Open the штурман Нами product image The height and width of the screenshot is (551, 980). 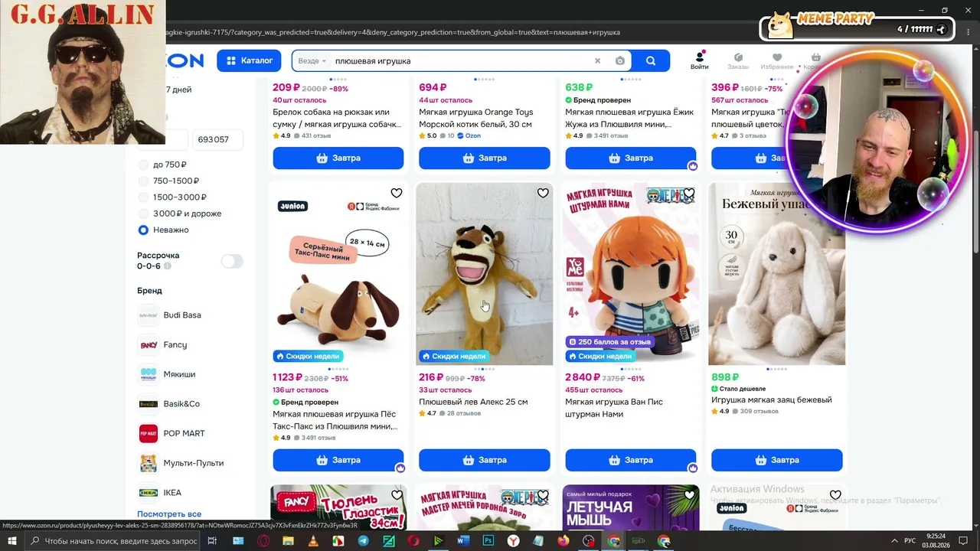(631, 274)
